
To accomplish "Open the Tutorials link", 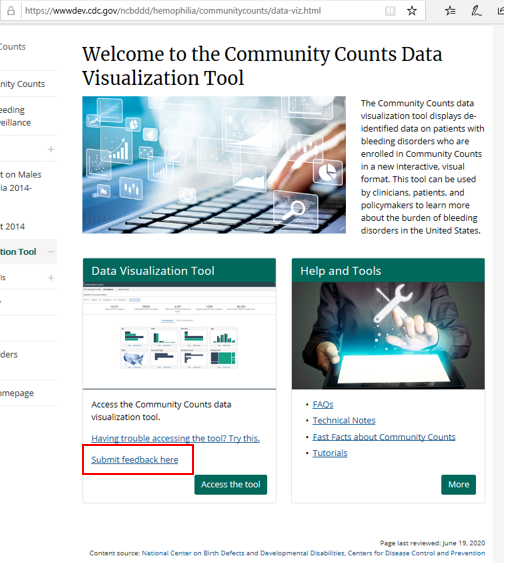I will [x=330, y=453].
